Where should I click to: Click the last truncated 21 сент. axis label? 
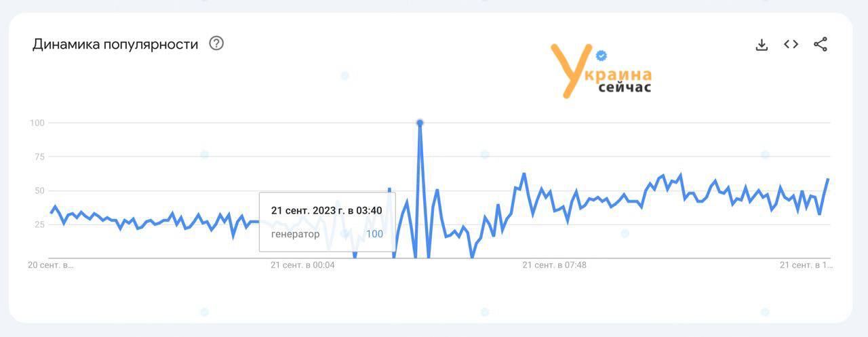806,265
